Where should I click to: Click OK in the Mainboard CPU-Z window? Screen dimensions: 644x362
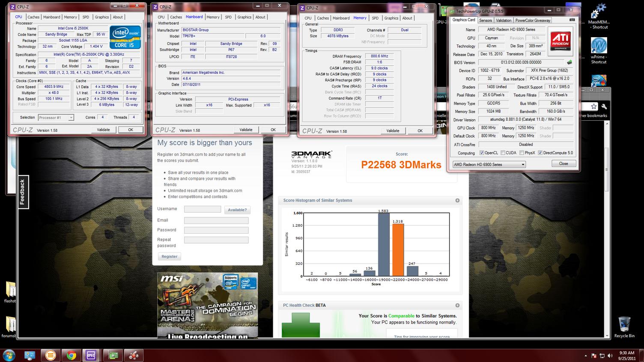pos(273,130)
